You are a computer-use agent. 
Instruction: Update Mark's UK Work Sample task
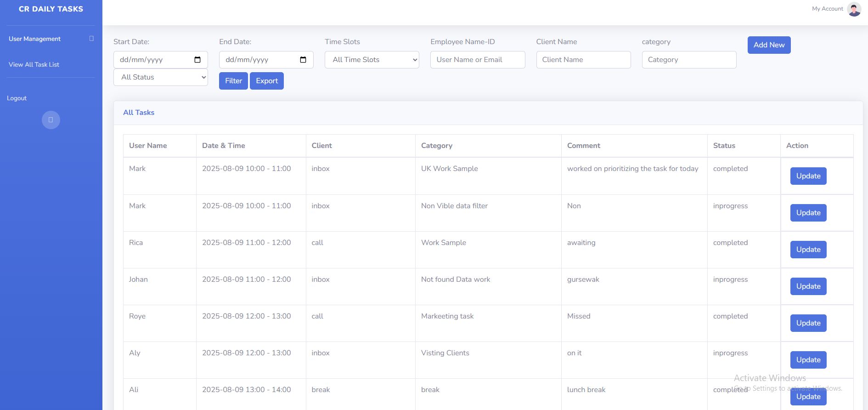tap(808, 176)
